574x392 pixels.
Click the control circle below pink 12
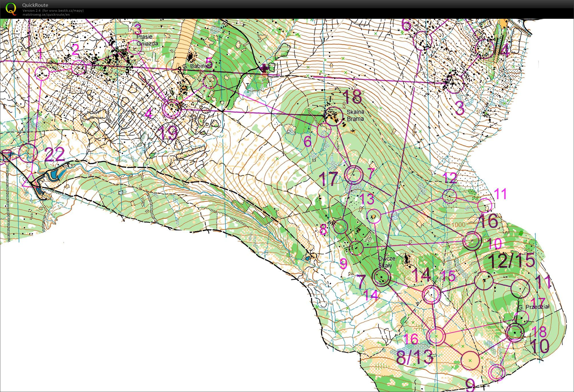pyautogui.click(x=449, y=196)
